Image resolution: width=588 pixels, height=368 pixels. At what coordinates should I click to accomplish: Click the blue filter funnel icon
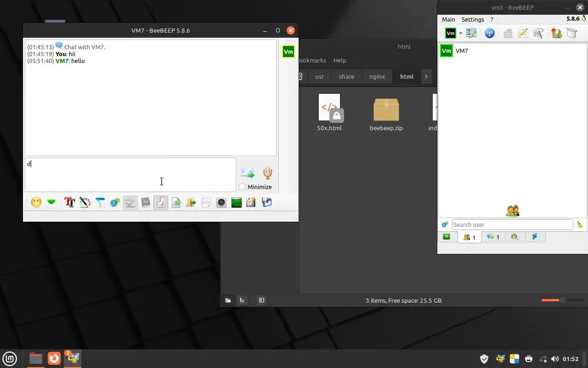click(x=100, y=202)
